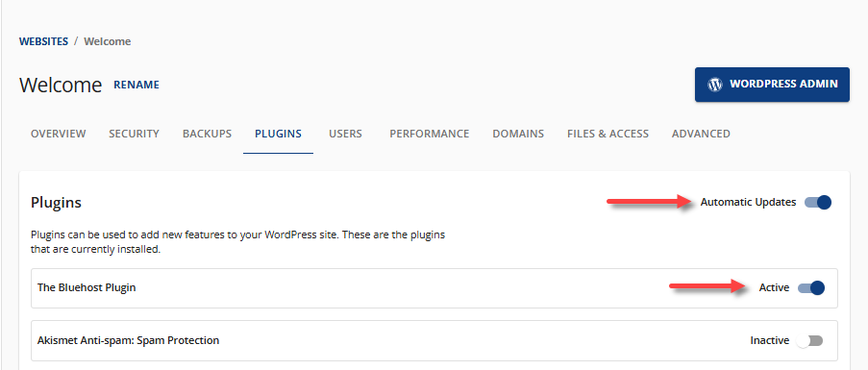Open the Domains tab

point(518,134)
